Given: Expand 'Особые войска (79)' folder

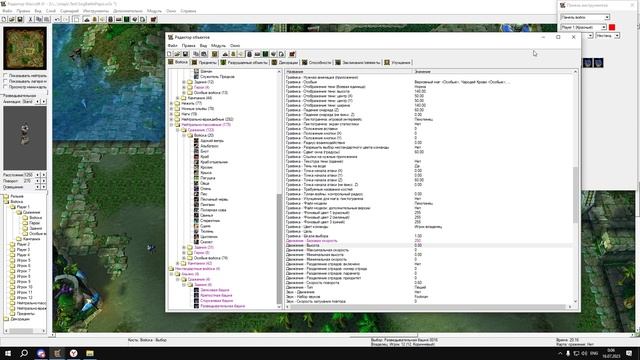Looking at the screenshot, I should 184,258.
